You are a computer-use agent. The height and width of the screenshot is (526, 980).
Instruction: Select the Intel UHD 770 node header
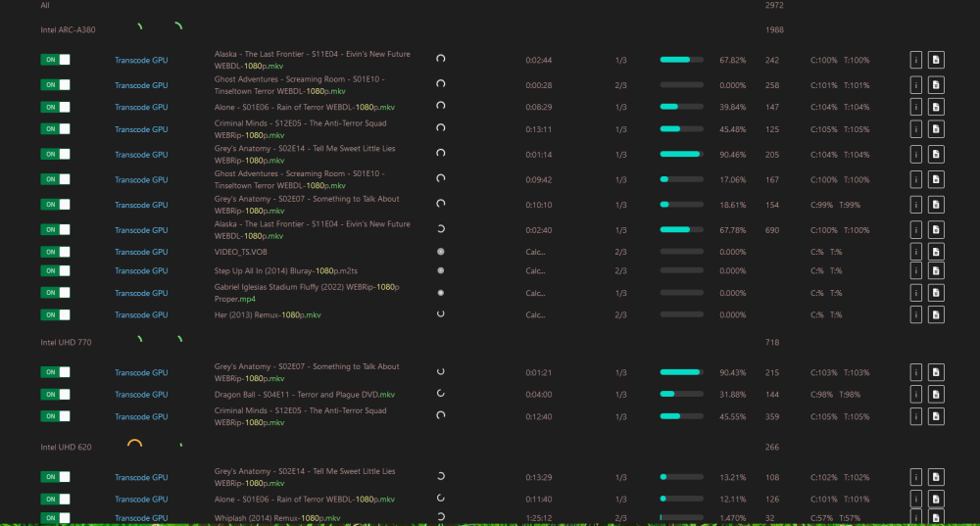pyautogui.click(x=66, y=342)
